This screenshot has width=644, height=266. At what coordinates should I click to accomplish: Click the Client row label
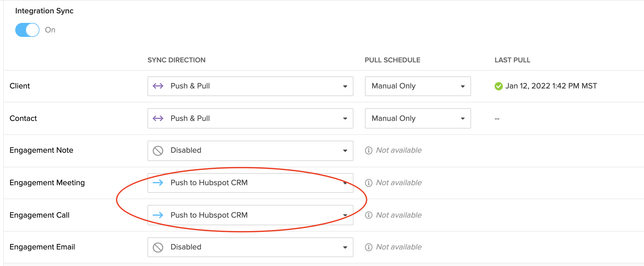point(20,86)
